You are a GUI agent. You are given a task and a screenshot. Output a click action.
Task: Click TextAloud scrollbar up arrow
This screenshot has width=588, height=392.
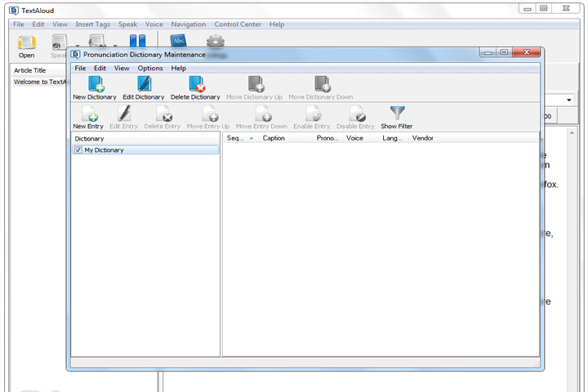point(572,133)
